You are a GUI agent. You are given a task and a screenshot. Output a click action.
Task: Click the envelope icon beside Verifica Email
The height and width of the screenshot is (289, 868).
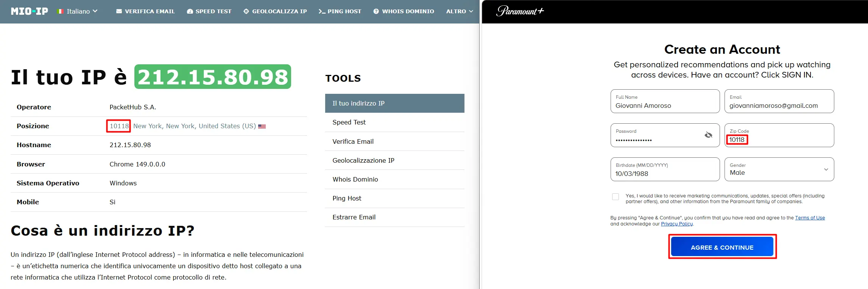119,11
